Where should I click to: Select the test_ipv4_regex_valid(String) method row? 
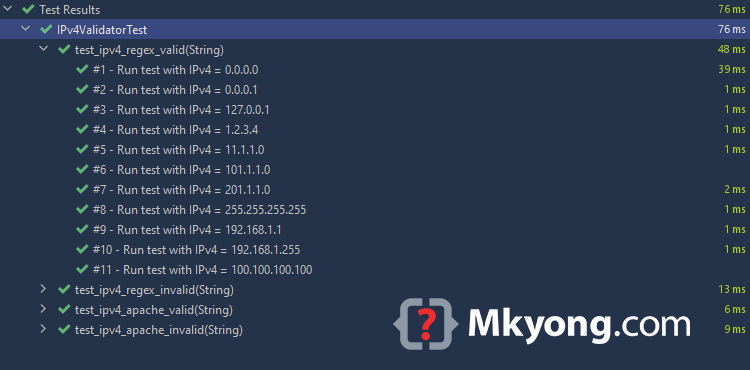click(x=149, y=50)
